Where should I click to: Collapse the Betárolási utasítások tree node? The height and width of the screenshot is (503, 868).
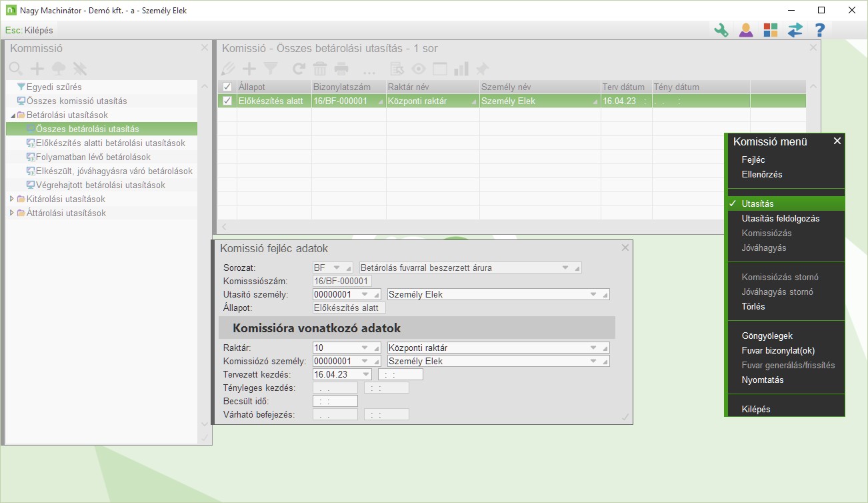(12, 115)
